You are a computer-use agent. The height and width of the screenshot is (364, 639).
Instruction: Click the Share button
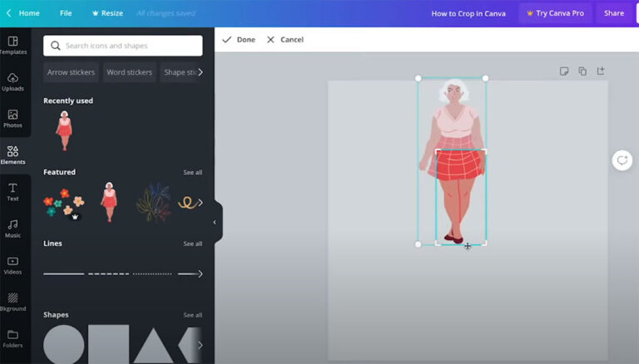[x=614, y=13]
